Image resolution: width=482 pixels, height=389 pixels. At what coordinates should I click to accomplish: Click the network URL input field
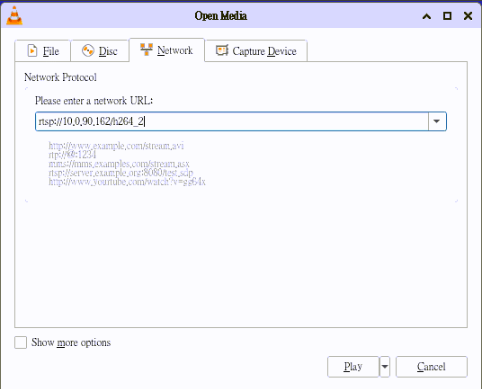tap(232, 121)
